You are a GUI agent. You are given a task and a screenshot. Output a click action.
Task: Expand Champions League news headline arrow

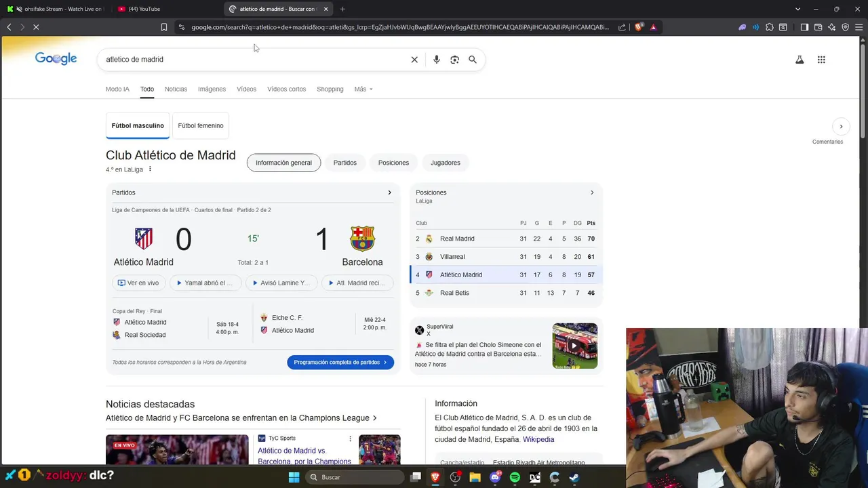(x=375, y=418)
